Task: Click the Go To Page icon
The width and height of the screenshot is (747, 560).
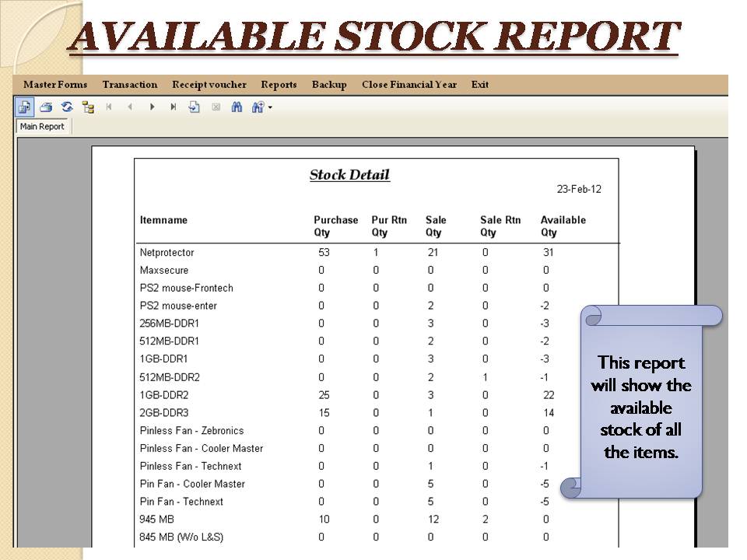Action: pos(194,107)
